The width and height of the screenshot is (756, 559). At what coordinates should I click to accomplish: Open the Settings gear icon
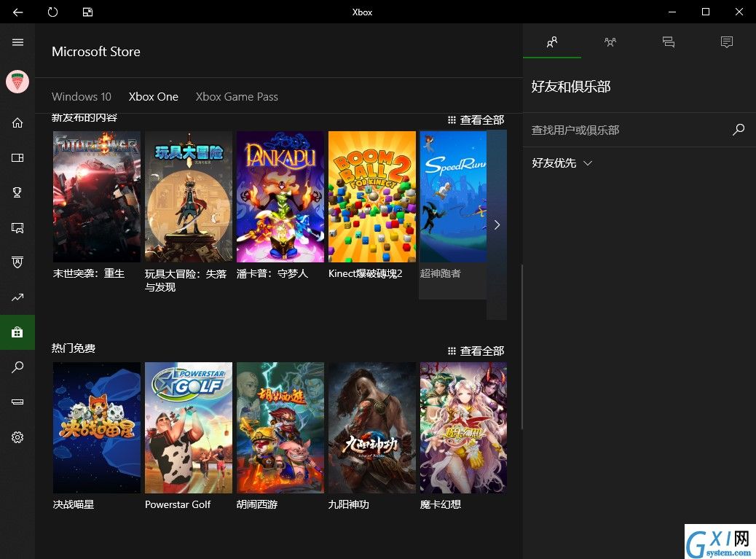point(17,437)
